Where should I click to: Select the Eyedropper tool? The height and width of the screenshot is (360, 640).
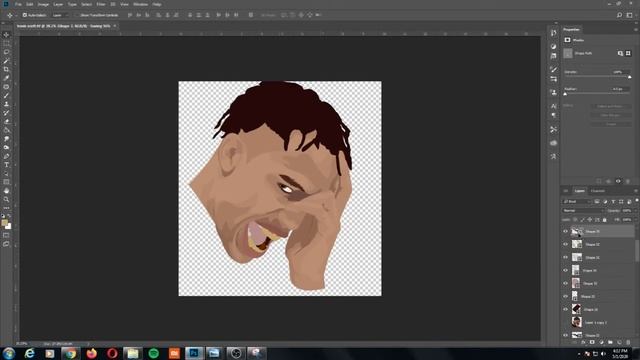[x=6, y=78]
